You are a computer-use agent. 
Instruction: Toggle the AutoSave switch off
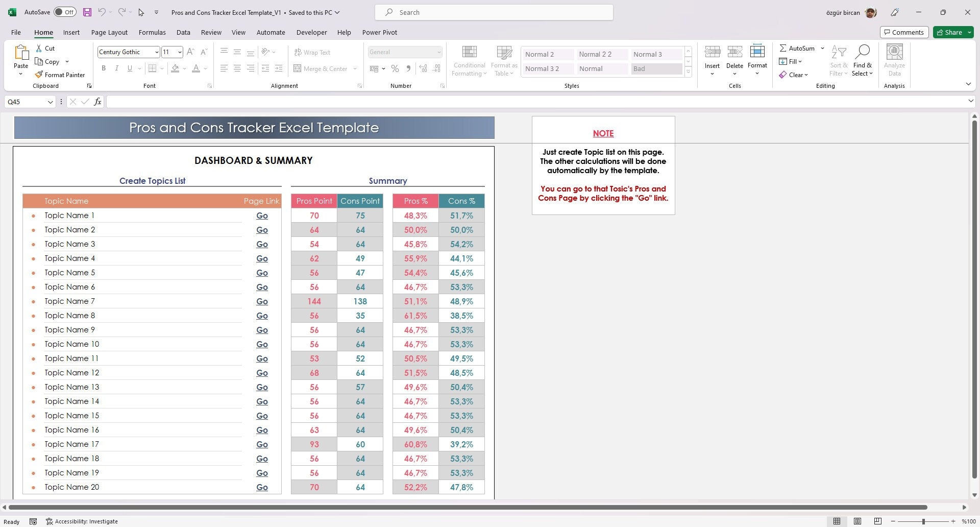(64, 11)
